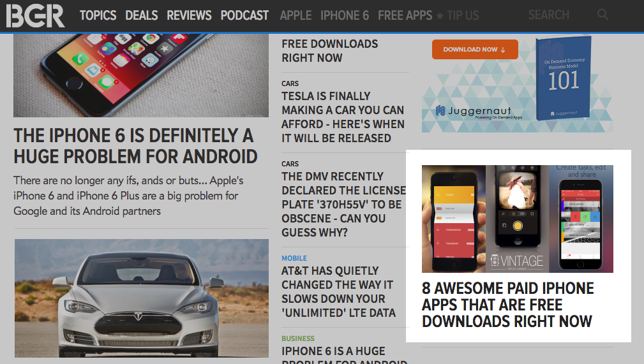Click Cars label above Tesla headline
This screenshot has height=364, width=644.
290,84
